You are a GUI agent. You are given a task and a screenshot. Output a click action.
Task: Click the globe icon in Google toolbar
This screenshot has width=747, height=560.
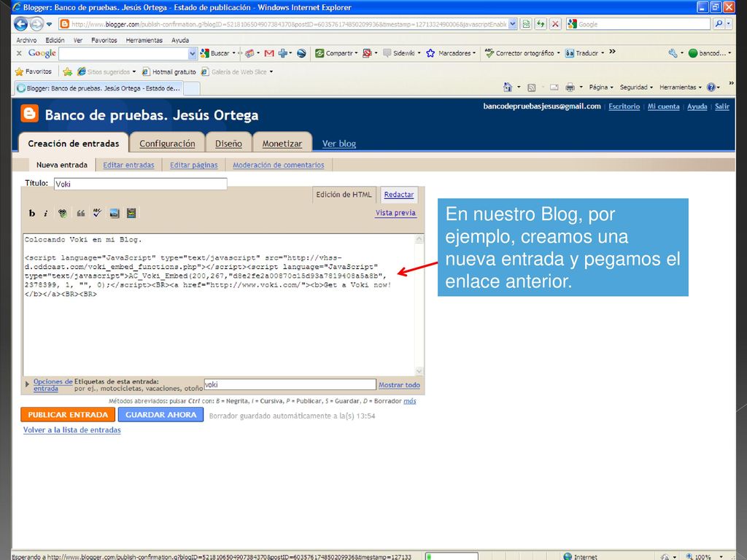(301, 53)
